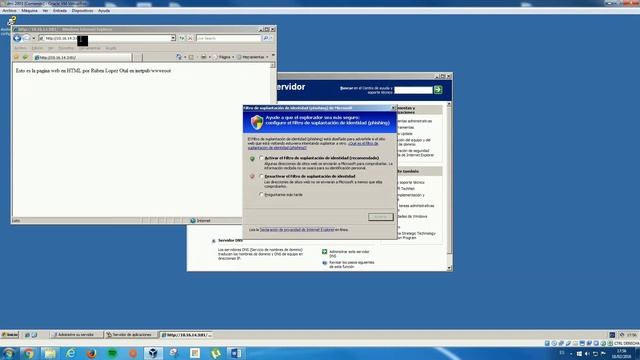Click the Inicio start button in VM

(10, 335)
